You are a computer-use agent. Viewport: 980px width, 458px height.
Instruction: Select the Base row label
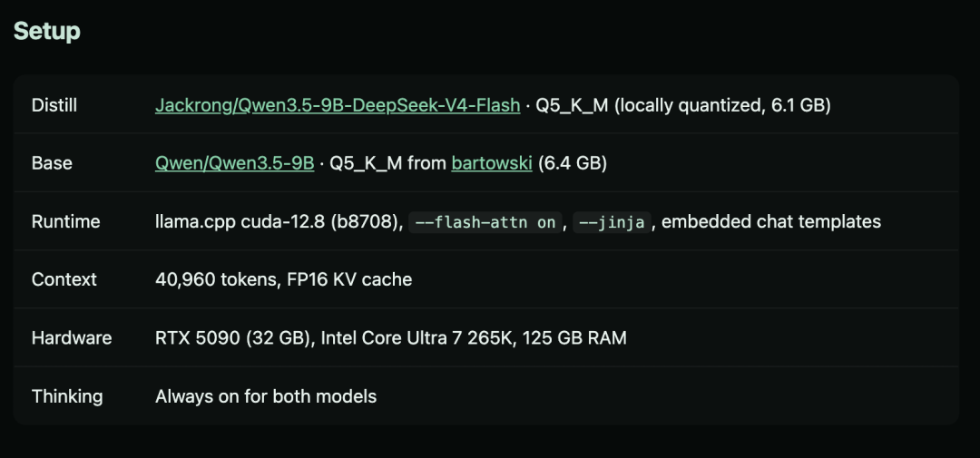[x=52, y=163]
